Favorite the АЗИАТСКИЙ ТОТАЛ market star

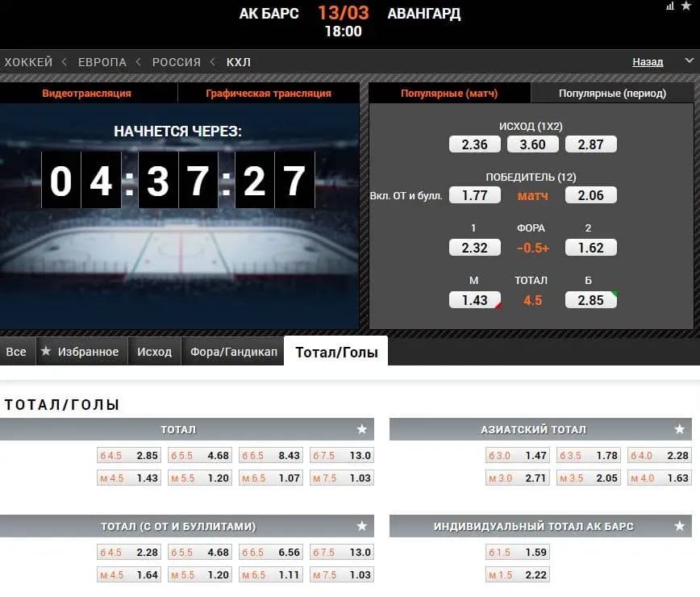coord(679,429)
